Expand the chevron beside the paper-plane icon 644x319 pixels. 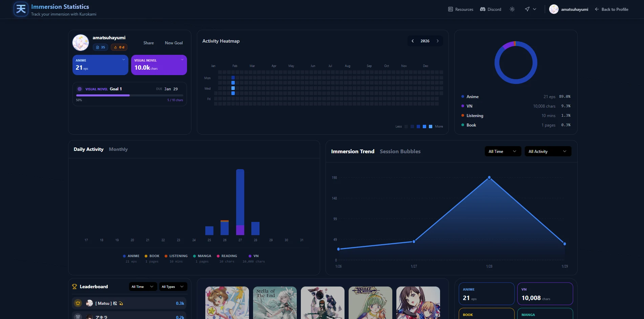tap(535, 9)
